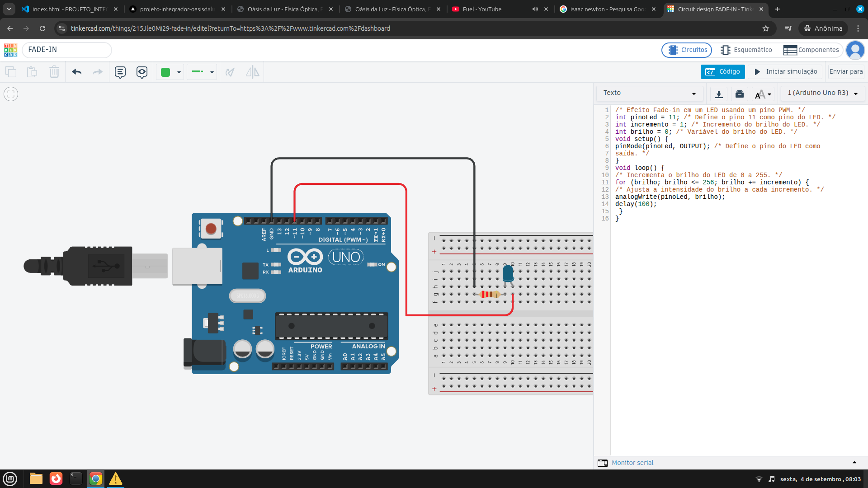Reload the Tinkercad page
This screenshot has height=488, width=868.
click(x=42, y=28)
